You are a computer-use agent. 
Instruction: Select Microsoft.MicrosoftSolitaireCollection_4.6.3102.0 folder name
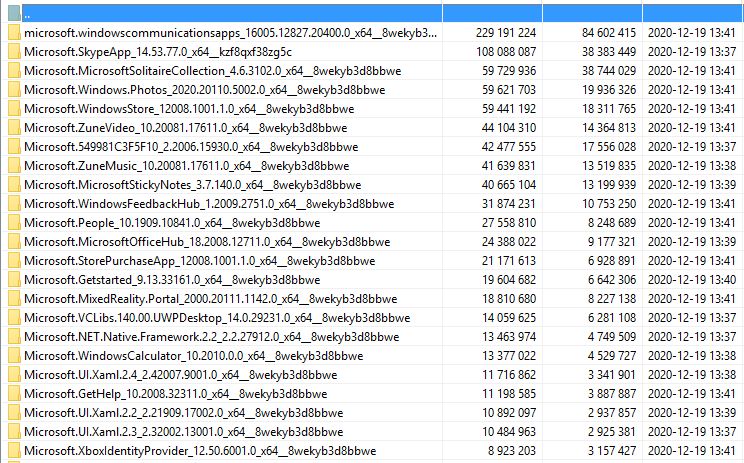click(213, 71)
